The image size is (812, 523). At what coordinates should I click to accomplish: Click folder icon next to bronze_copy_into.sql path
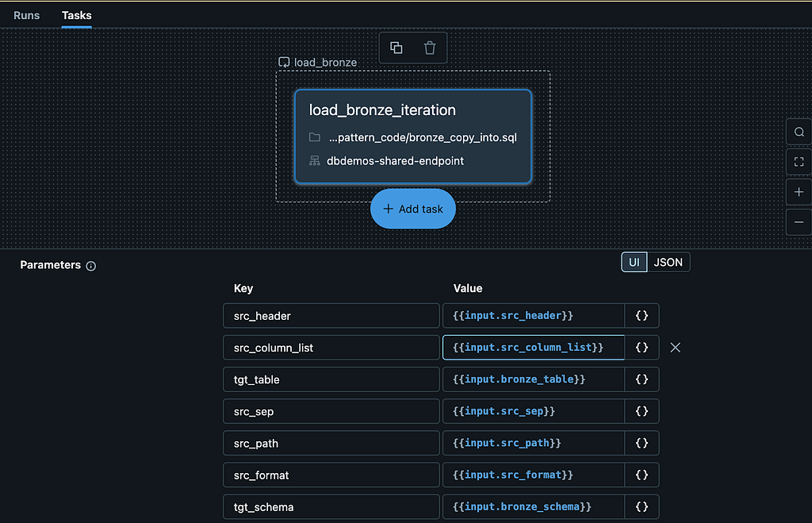click(314, 137)
